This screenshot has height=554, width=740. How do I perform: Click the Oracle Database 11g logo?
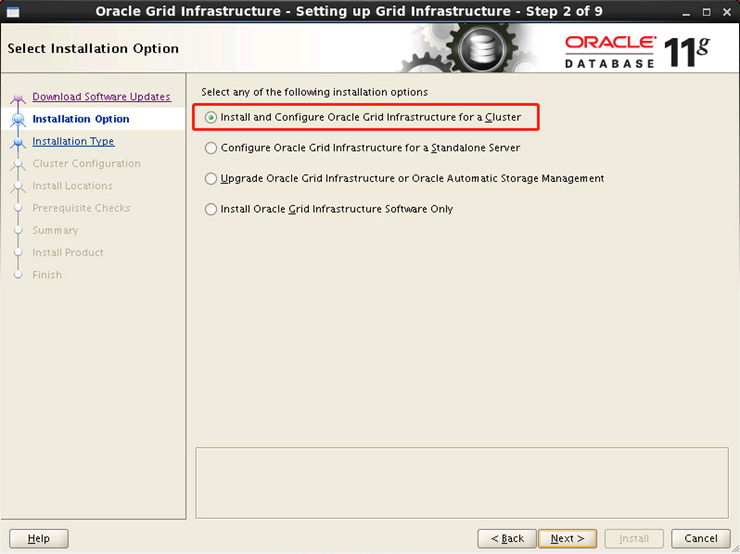(637, 51)
